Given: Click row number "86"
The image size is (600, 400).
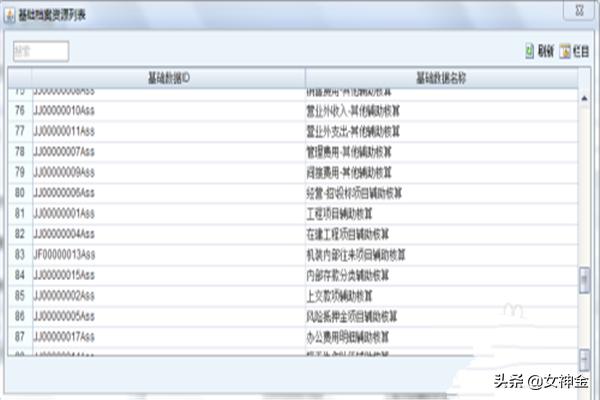Looking at the screenshot, I should coord(20,316).
